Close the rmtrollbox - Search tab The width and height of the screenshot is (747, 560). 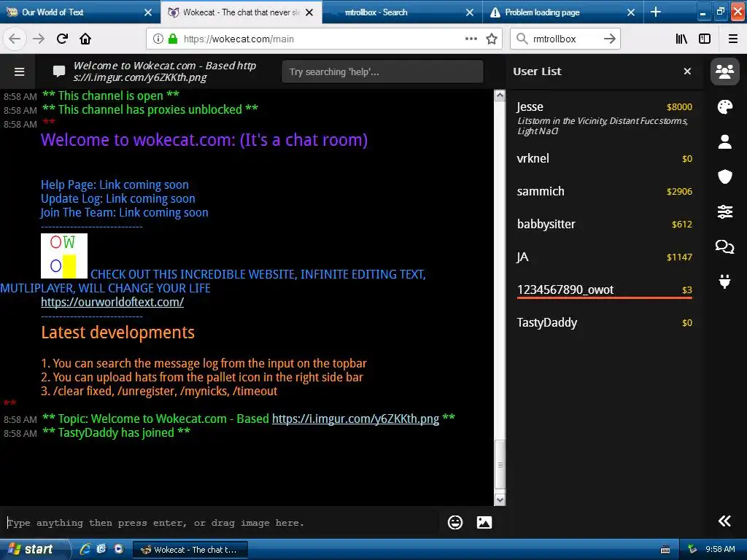point(470,12)
